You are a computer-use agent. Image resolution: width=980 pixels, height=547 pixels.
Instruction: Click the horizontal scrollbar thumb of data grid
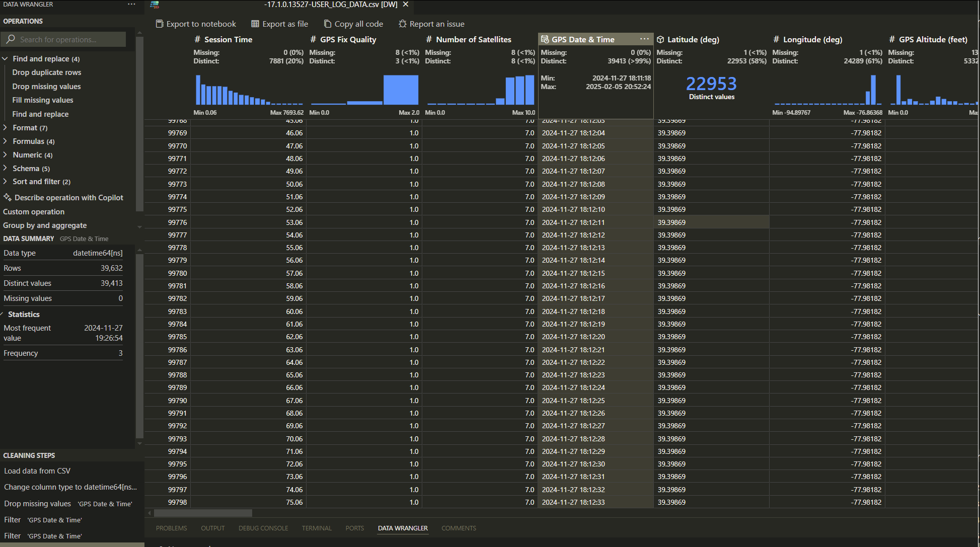click(x=203, y=513)
